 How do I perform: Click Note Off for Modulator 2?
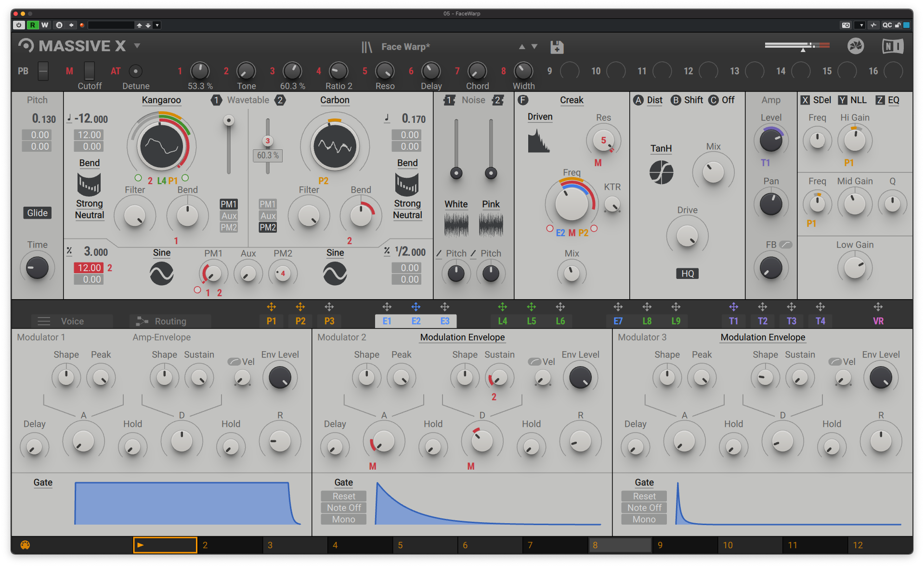pyautogui.click(x=343, y=507)
